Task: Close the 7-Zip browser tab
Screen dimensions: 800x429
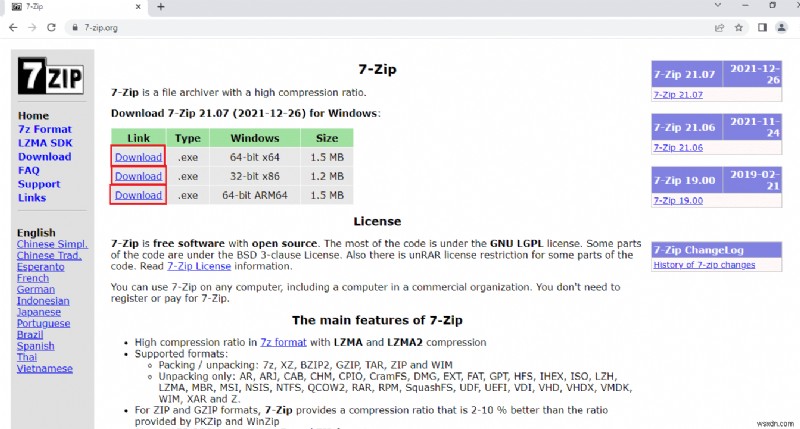Action: tap(138, 7)
